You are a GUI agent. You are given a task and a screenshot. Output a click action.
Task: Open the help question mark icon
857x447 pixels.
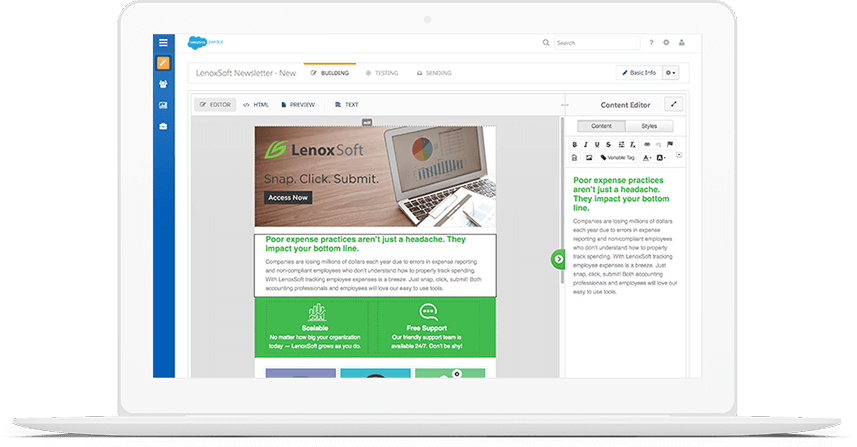(651, 43)
